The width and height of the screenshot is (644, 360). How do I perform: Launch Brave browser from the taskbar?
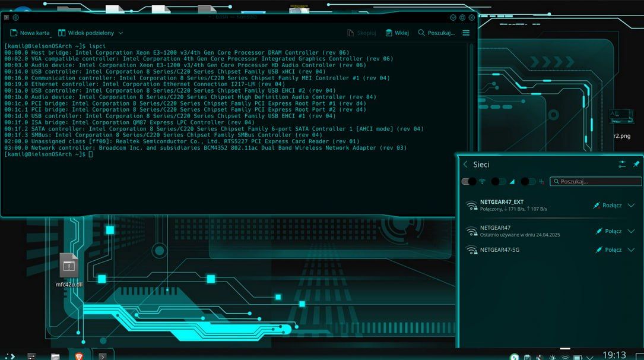79,356
